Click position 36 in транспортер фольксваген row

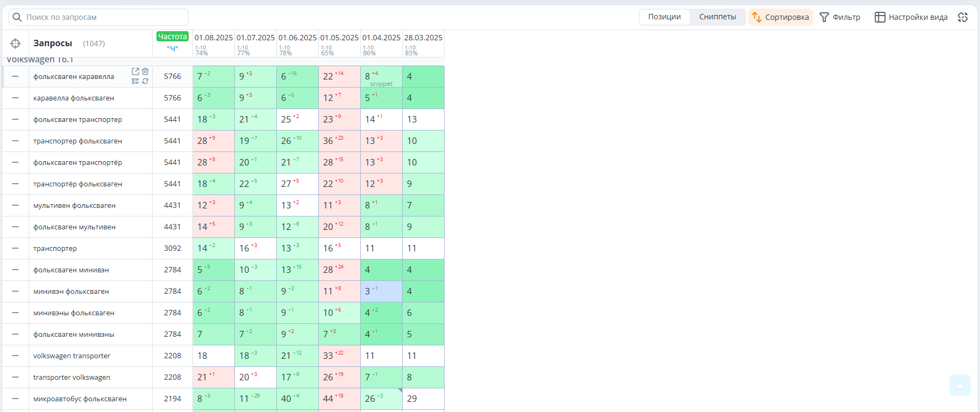pos(339,141)
